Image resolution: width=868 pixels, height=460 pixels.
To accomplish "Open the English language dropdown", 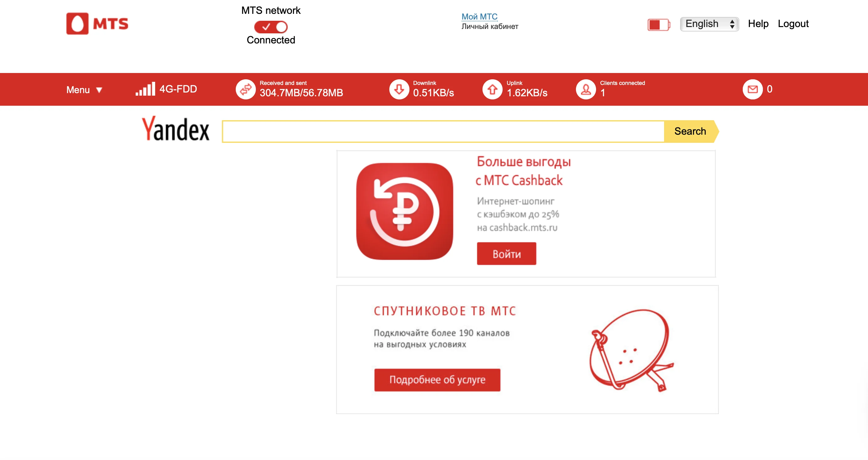I will pos(709,24).
